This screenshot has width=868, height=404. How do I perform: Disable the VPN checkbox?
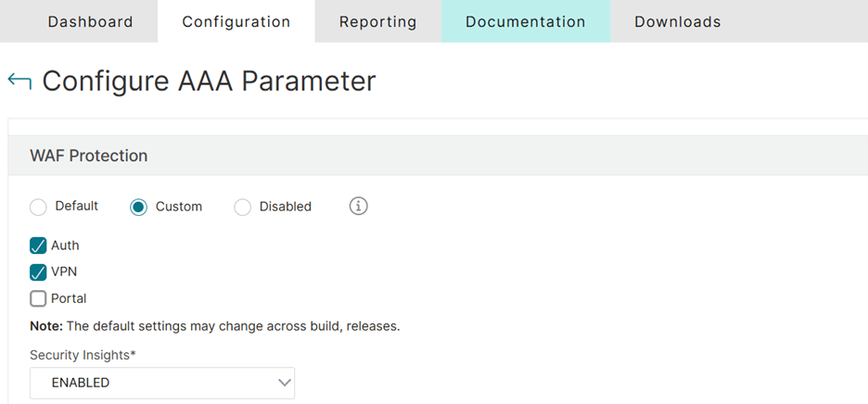pyautogui.click(x=39, y=272)
